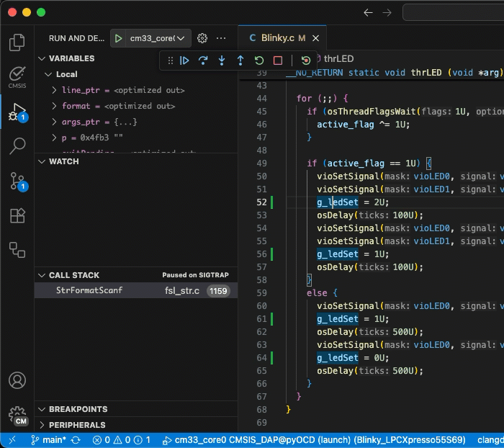The height and width of the screenshot is (448, 504).
Task: Open Run and Debug more actions ellipsis
Action: tap(221, 38)
